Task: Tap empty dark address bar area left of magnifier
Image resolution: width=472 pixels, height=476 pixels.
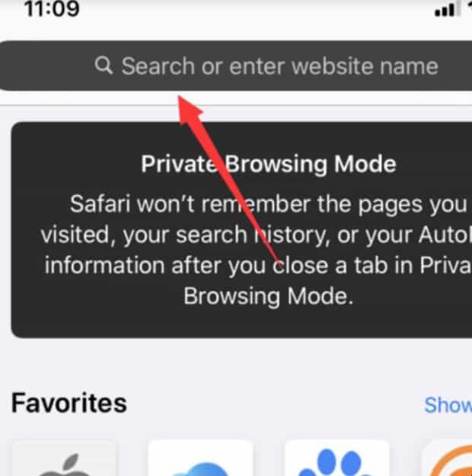Action: point(46,65)
